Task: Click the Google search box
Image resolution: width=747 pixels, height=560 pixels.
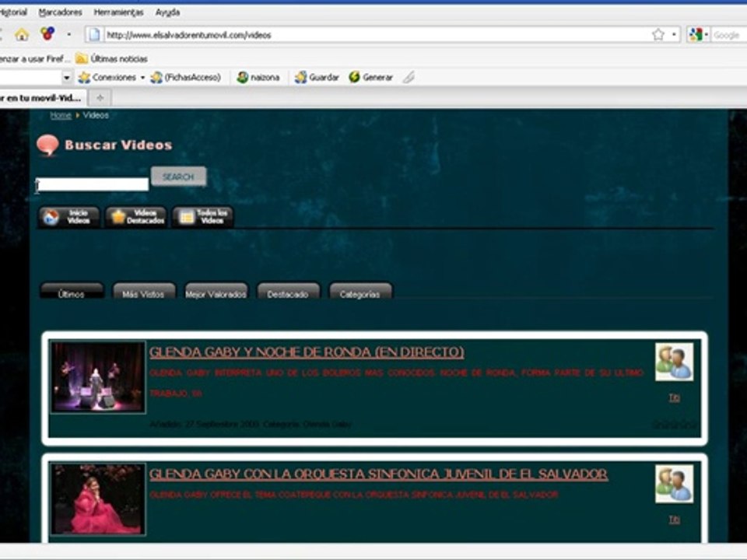Action: pos(729,35)
